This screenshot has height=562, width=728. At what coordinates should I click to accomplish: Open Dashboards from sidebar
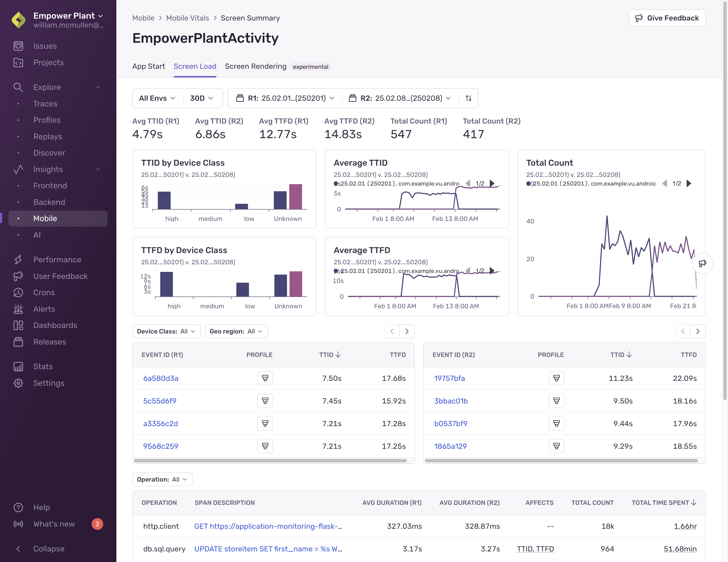[x=55, y=325]
